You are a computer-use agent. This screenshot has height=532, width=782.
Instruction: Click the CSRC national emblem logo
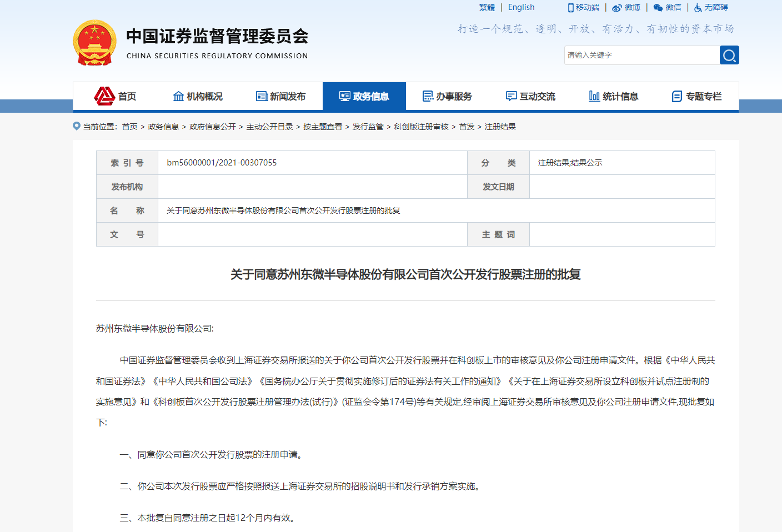click(x=95, y=43)
